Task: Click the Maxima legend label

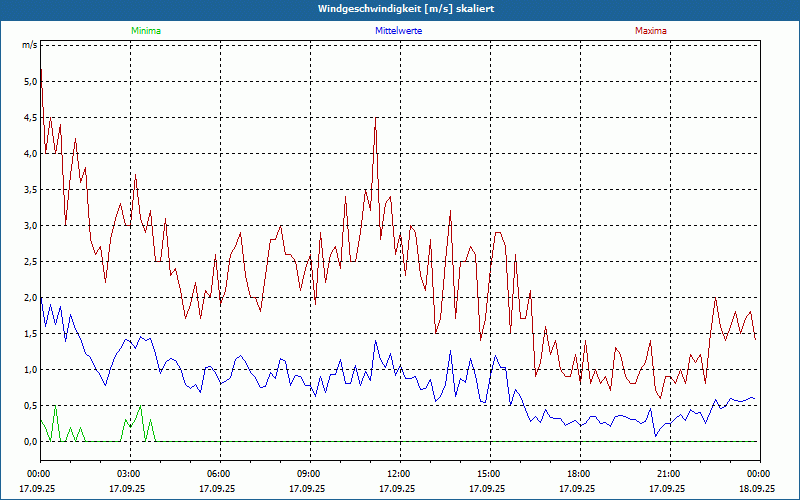Action: tap(650, 31)
